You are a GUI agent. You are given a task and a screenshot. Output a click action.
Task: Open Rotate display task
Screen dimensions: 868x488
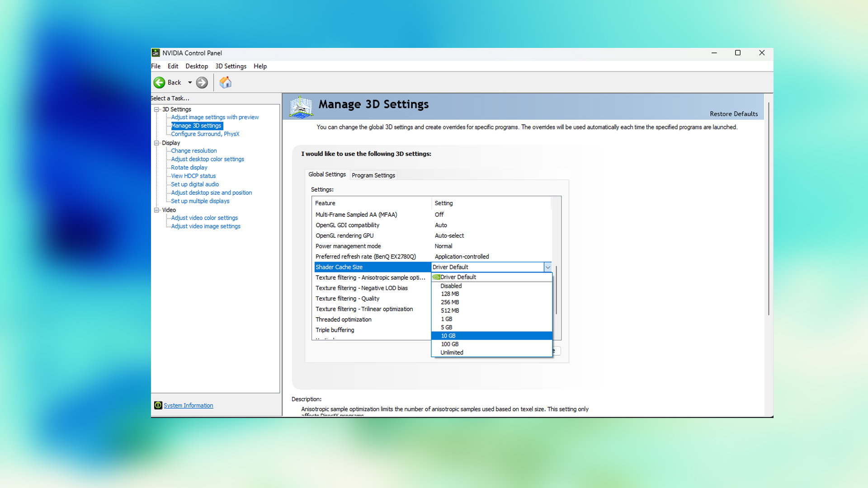(x=189, y=167)
